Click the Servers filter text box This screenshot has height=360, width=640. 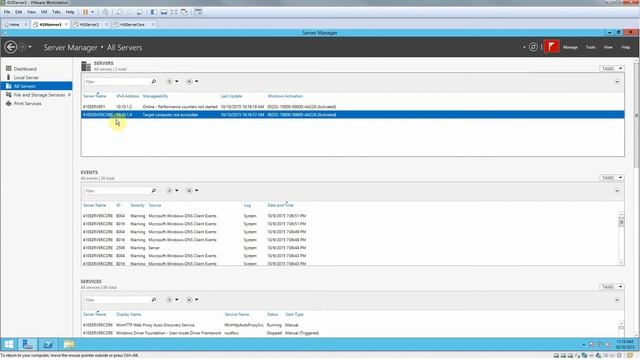117,82
